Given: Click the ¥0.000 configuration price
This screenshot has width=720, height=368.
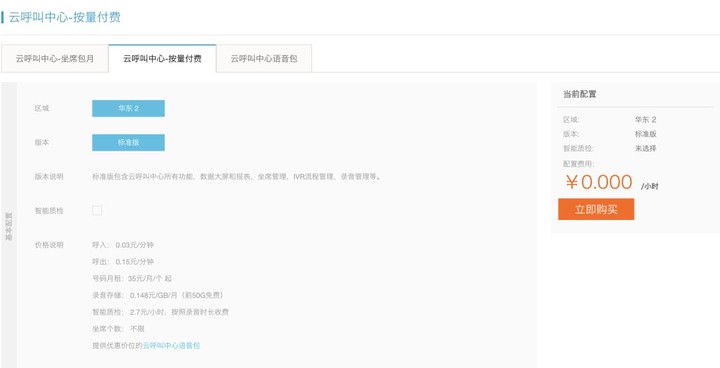Looking at the screenshot, I should point(599,182).
